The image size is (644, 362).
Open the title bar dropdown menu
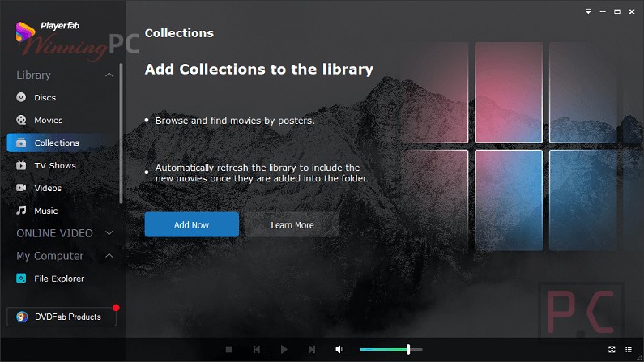pyautogui.click(x=589, y=11)
